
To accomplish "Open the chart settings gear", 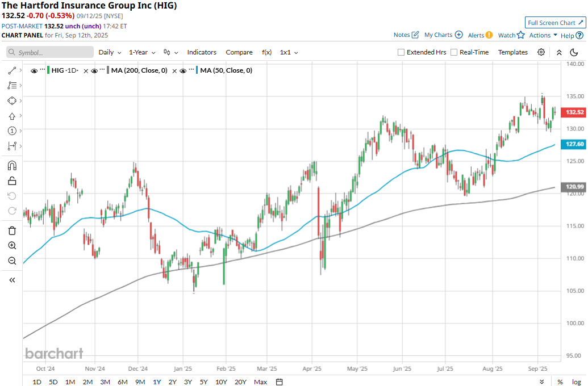I will click(541, 52).
